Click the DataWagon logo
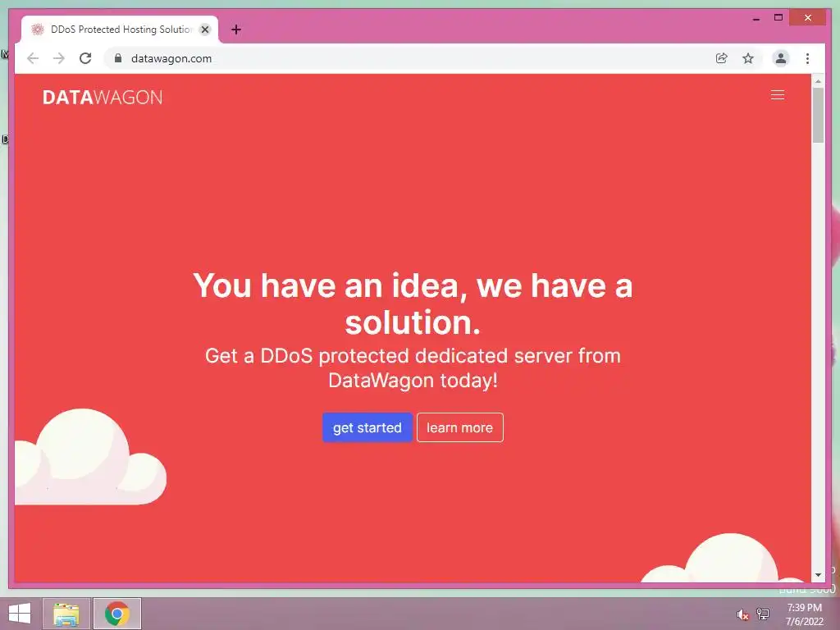840x630 pixels. [x=103, y=98]
